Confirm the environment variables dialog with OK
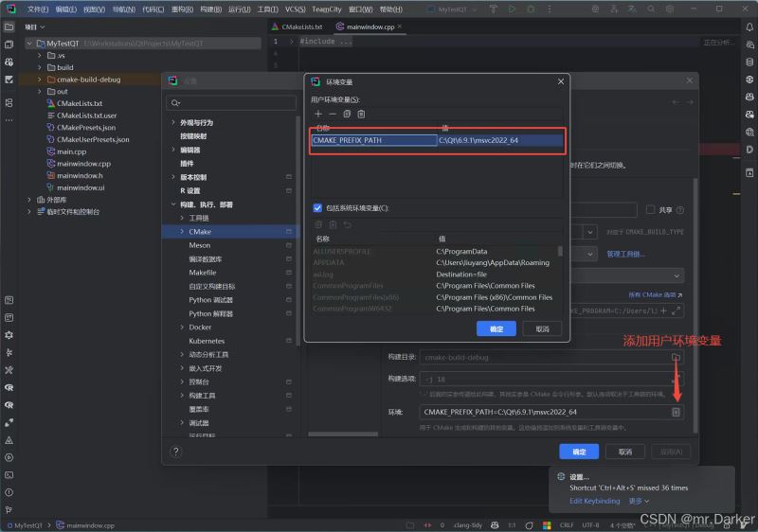The image size is (758, 532). click(496, 328)
